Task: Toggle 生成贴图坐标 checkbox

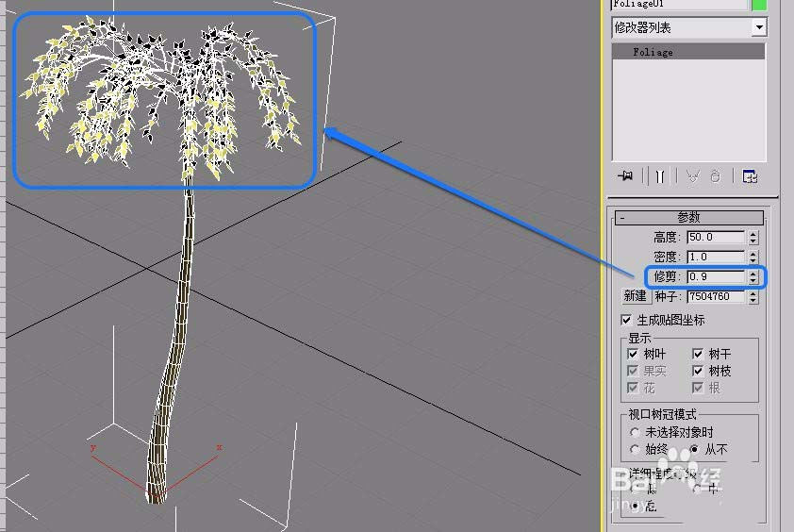Action: tap(626, 320)
